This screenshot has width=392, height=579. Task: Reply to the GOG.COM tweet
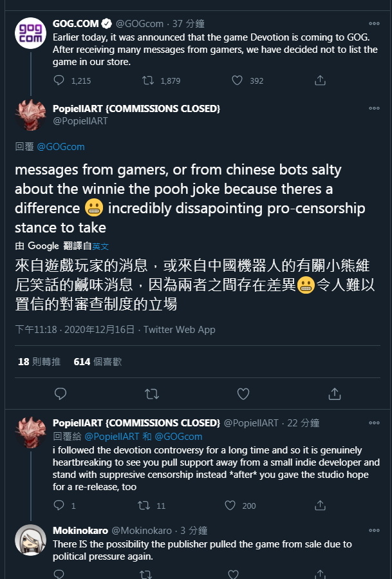(59, 80)
